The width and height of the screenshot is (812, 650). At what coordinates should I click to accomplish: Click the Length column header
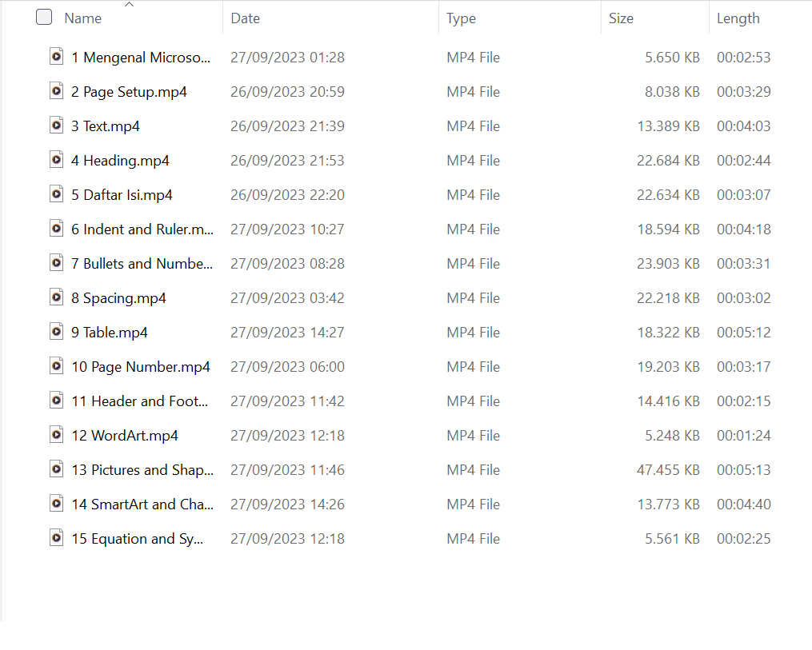coord(738,18)
